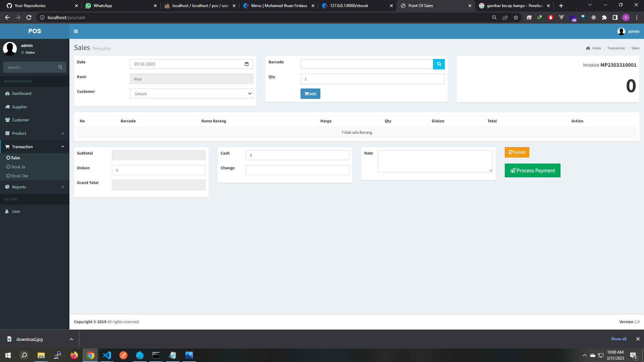Screen dimensions: 644x362
Task: Expand the Reports menu in sidebar
Action: point(35,187)
